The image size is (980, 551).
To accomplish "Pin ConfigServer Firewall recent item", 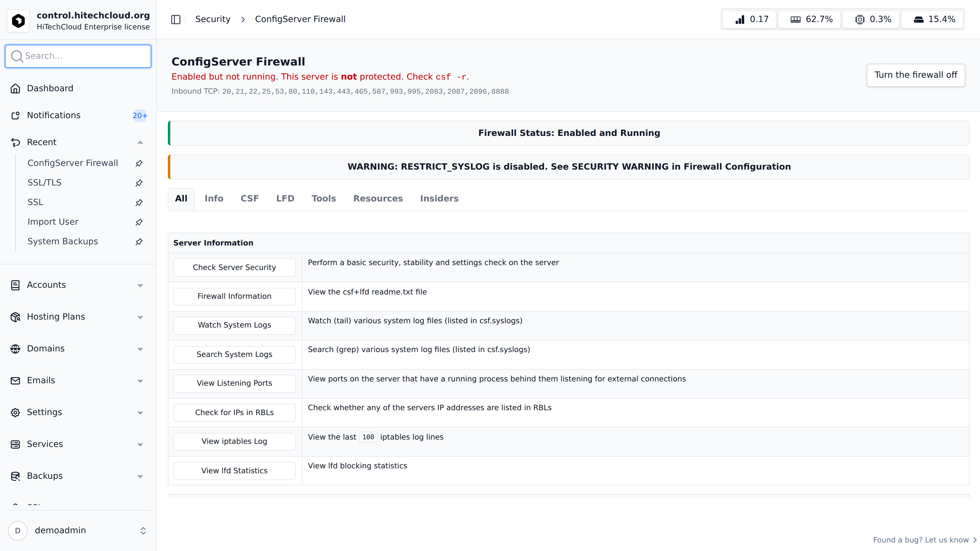I will coord(139,163).
